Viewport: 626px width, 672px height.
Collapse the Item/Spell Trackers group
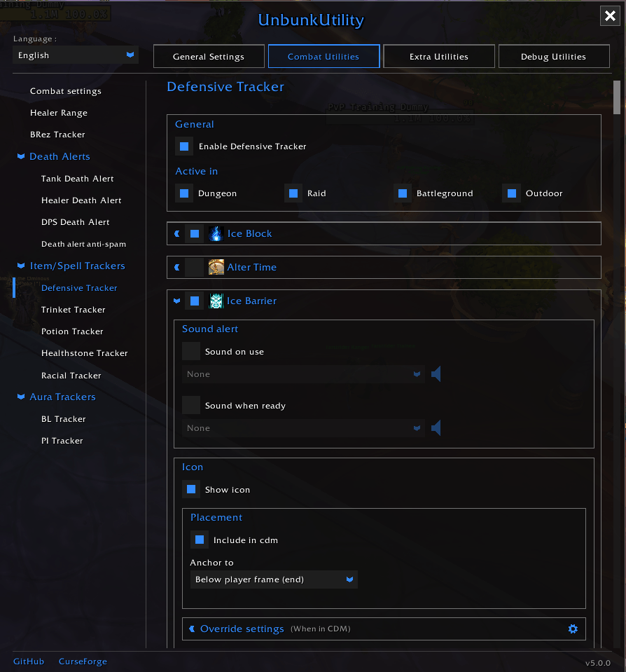click(x=20, y=266)
